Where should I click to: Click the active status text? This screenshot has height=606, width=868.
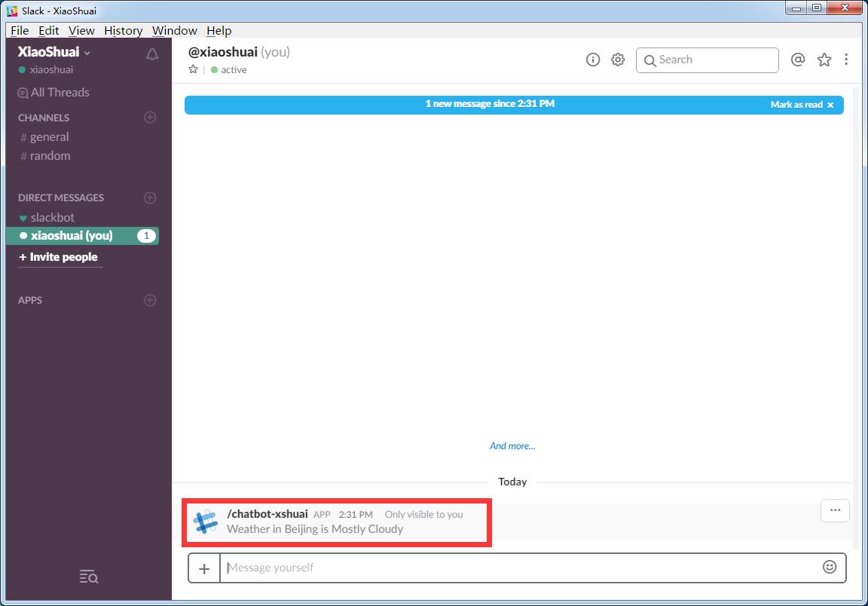tap(234, 70)
